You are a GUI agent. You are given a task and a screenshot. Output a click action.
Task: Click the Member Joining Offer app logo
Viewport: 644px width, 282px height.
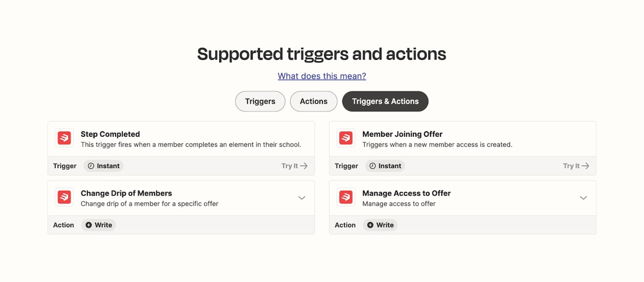click(346, 138)
